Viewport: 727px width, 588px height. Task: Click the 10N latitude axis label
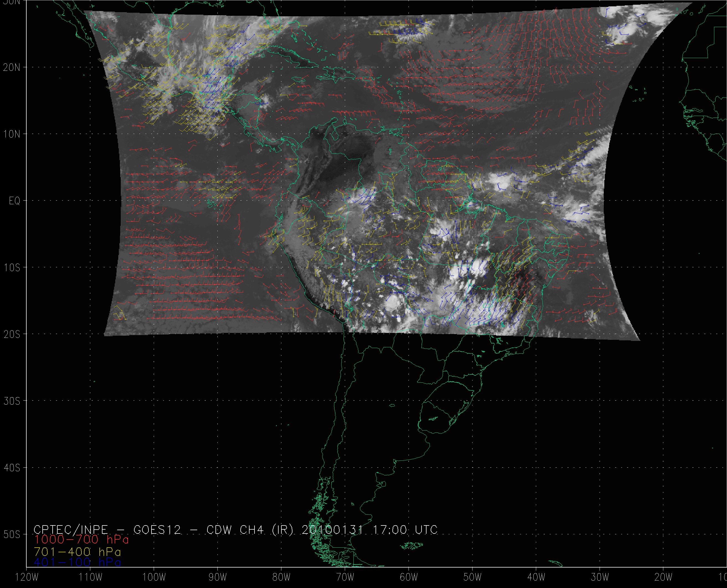pos(12,134)
